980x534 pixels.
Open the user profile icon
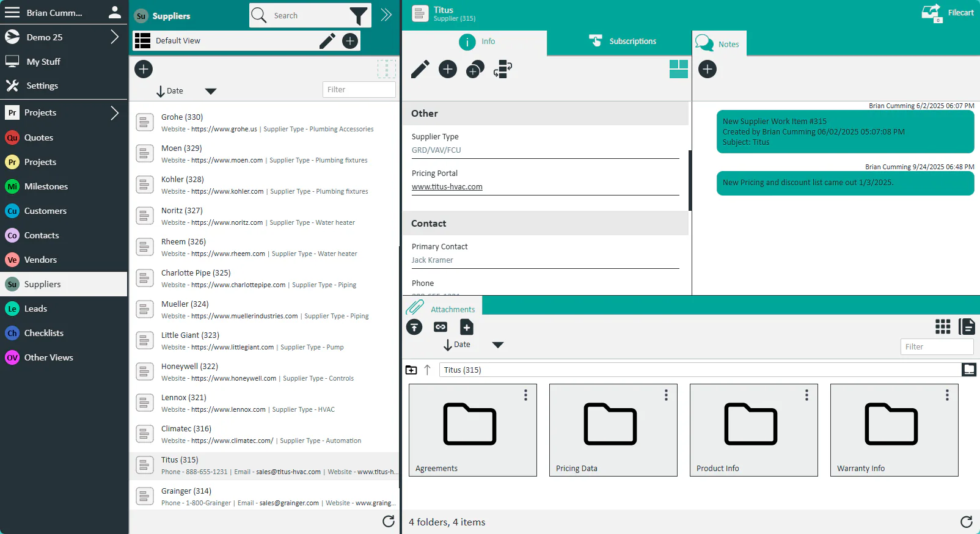(x=114, y=12)
